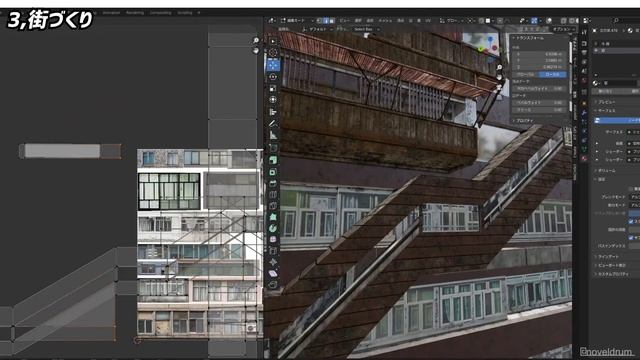Open the 選択 menu in viewport header

[358, 20]
